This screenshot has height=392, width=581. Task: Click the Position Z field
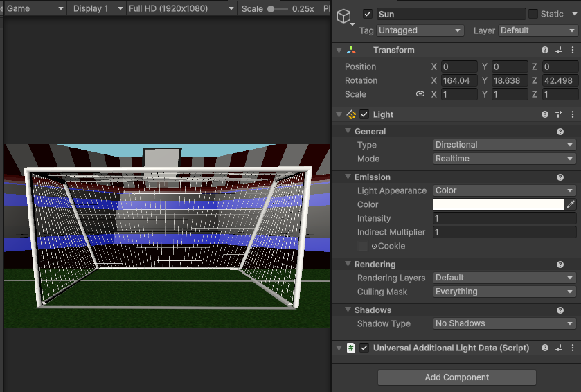tap(560, 66)
